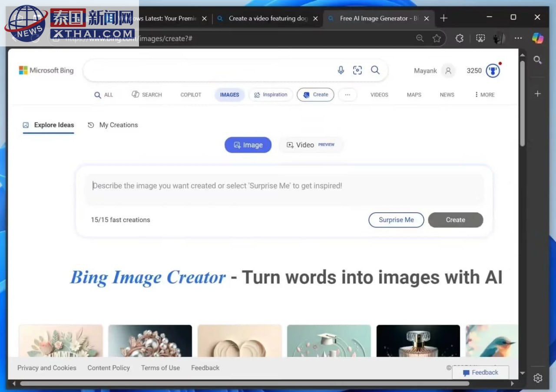Viewport: 556px width, 392px height.
Task: Add a sidebar app with plus icon
Action: click(538, 94)
